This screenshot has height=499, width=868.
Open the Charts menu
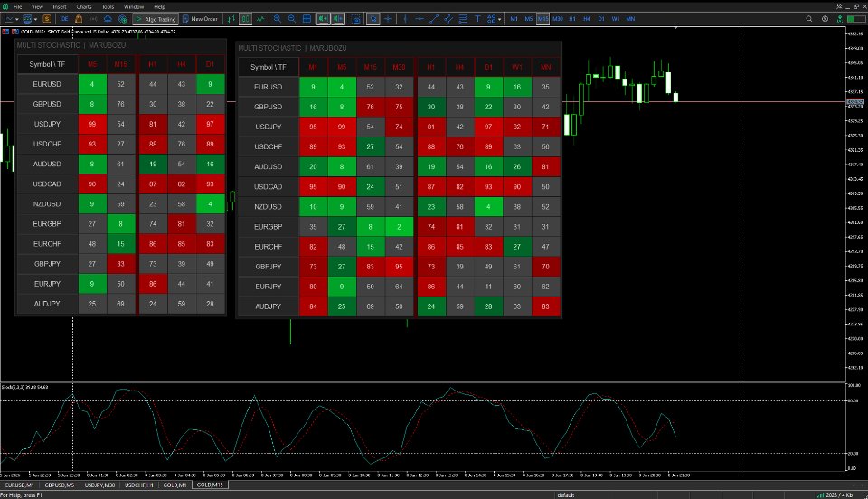[83, 6]
